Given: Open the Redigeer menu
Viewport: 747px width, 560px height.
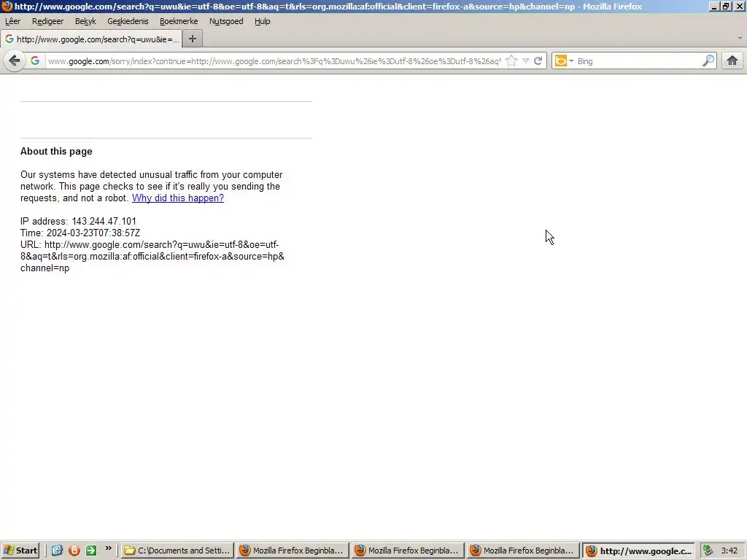Looking at the screenshot, I should [x=47, y=21].
